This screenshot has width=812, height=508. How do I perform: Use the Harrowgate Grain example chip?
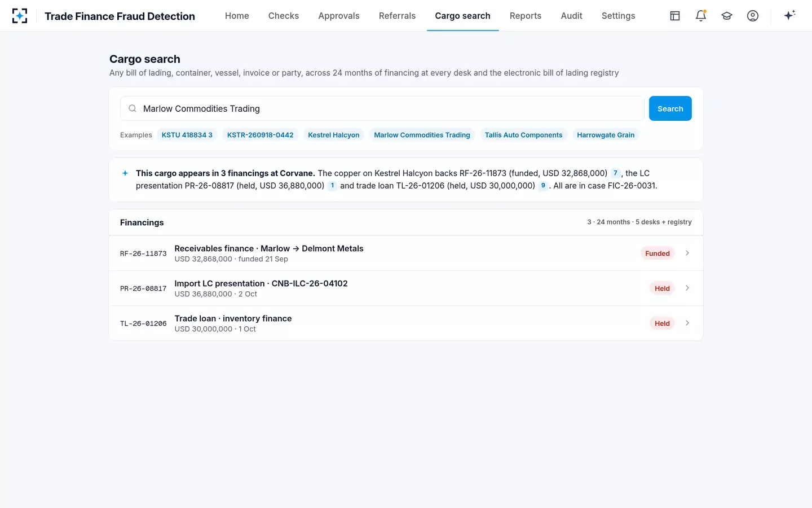coord(606,135)
